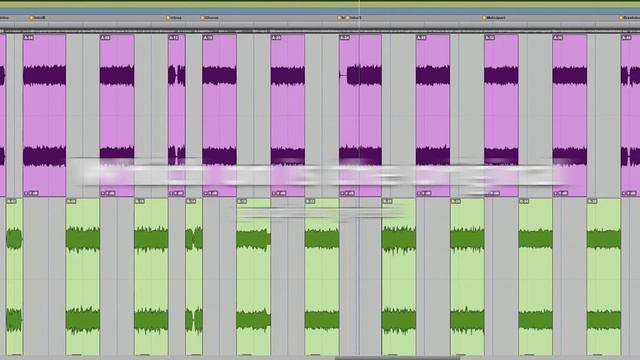The image size is (640, 360).
Task: Select the purple clip crossed by the playhead
Action: click(x=360, y=116)
